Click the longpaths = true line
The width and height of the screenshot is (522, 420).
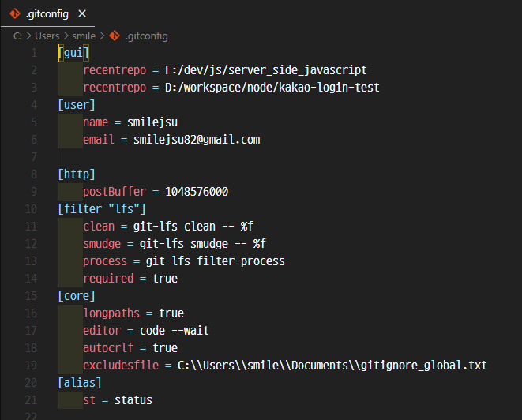pyautogui.click(x=133, y=313)
